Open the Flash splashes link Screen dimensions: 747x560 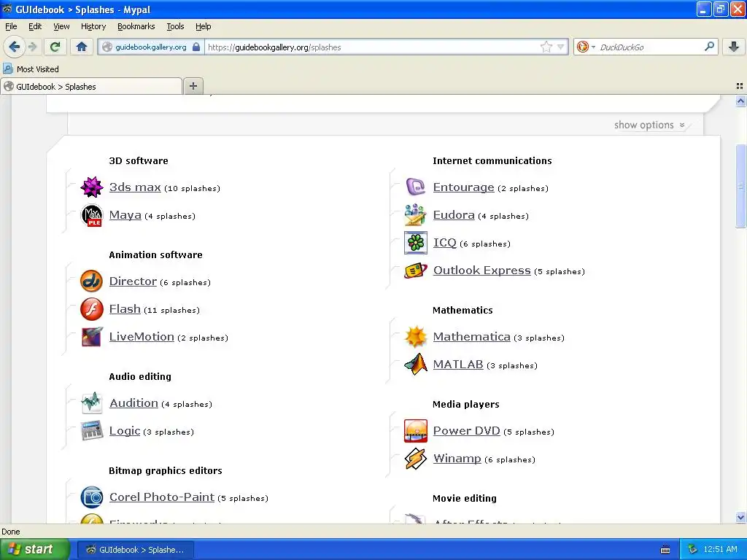click(x=125, y=308)
